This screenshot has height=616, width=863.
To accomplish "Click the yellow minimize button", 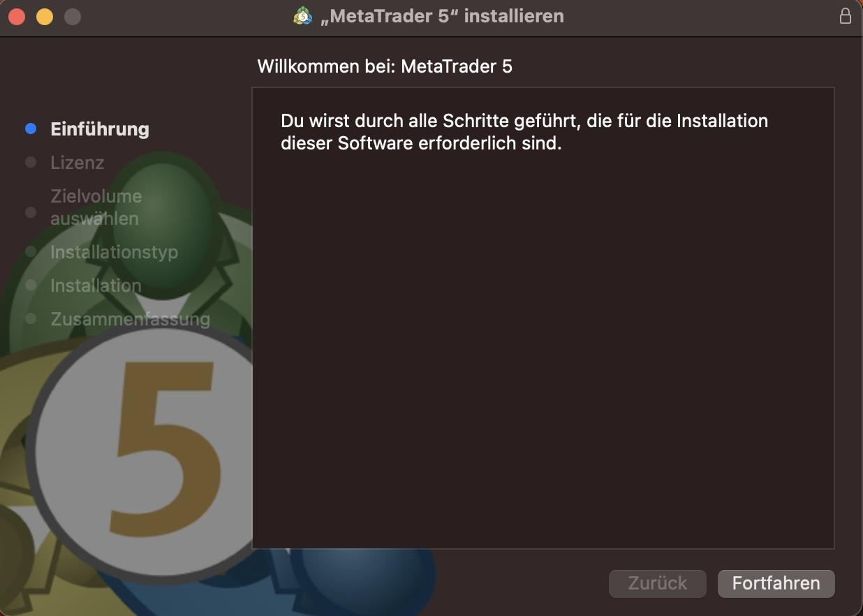I will (x=45, y=15).
